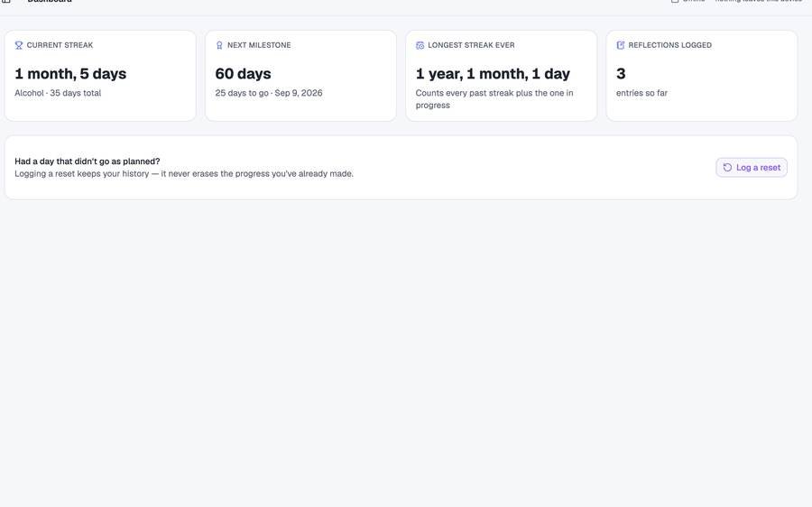
Task: Click the trophy icon beside Current Streak
Action: [x=19, y=46]
